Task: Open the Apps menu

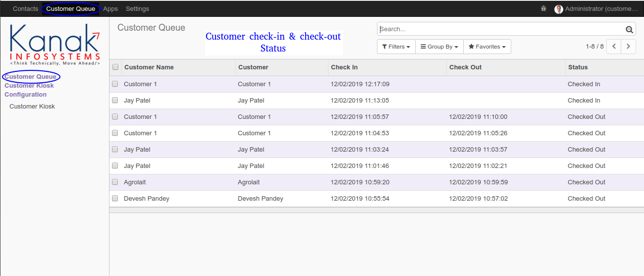Action: click(110, 9)
